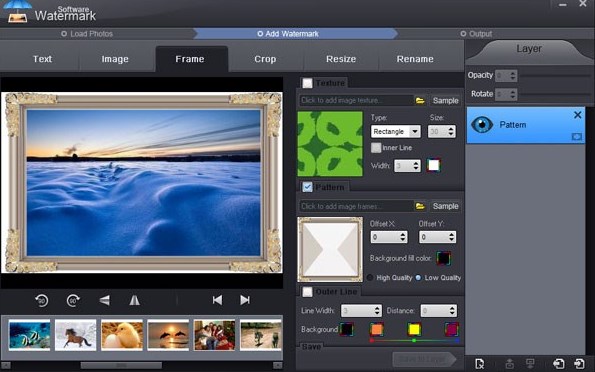
Task: Click the Save to Layer button
Action: (424, 359)
